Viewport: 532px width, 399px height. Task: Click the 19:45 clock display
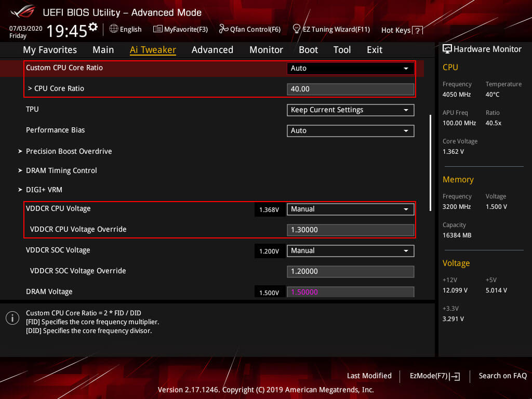[67, 31]
